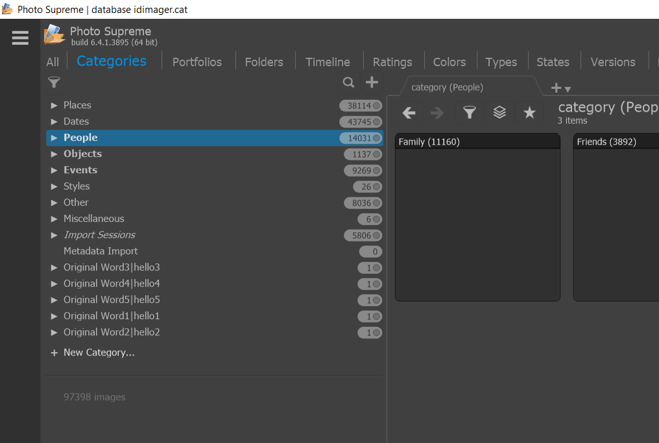Open a new tab with plus icon
The image size is (659, 443).
(x=556, y=88)
